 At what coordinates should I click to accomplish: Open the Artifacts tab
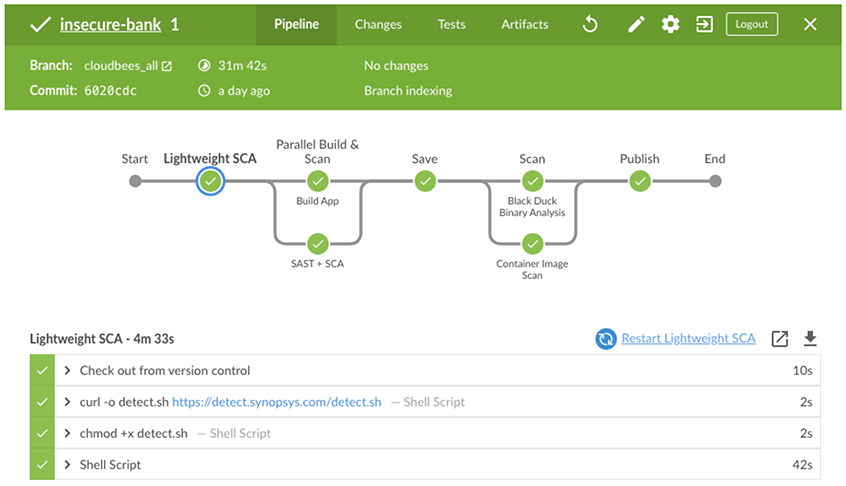524,24
